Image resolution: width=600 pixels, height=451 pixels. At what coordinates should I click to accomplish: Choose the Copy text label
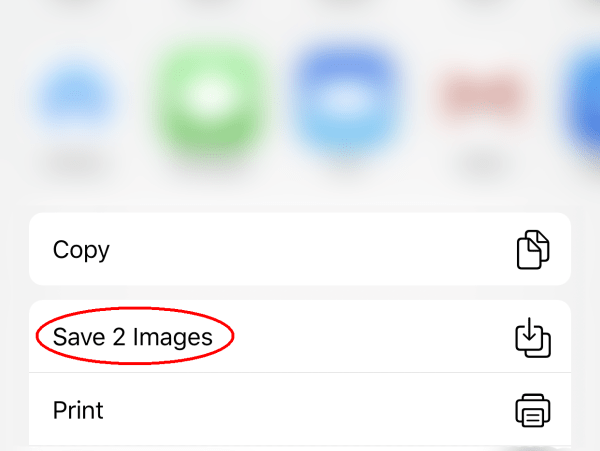[81, 249]
